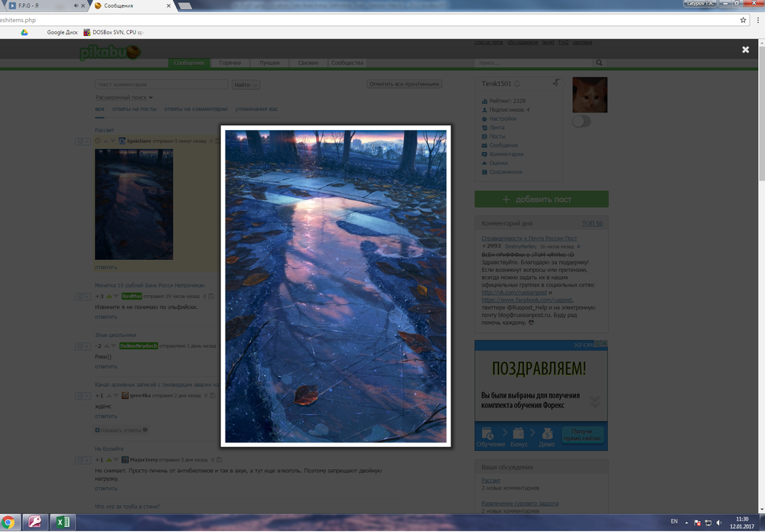This screenshot has width=765, height=532.
Task: Click the search magnifier icon in header
Action: point(599,63)
